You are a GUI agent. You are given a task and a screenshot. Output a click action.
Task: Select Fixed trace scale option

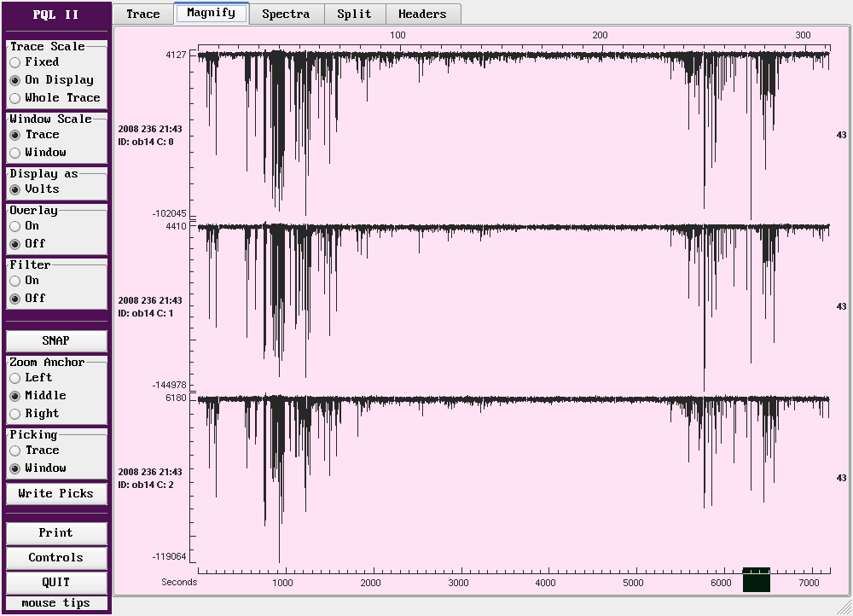15,62
